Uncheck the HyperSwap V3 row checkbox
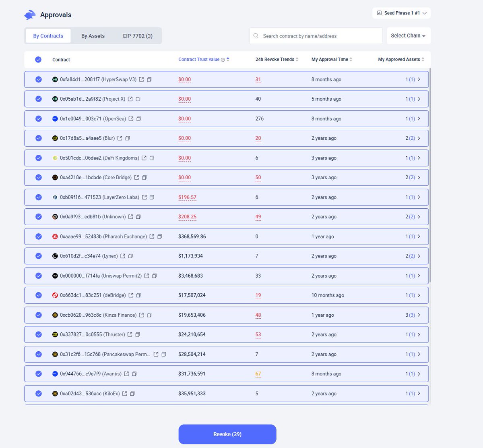The height and width of the screenshot is (448, 483). 39,79
